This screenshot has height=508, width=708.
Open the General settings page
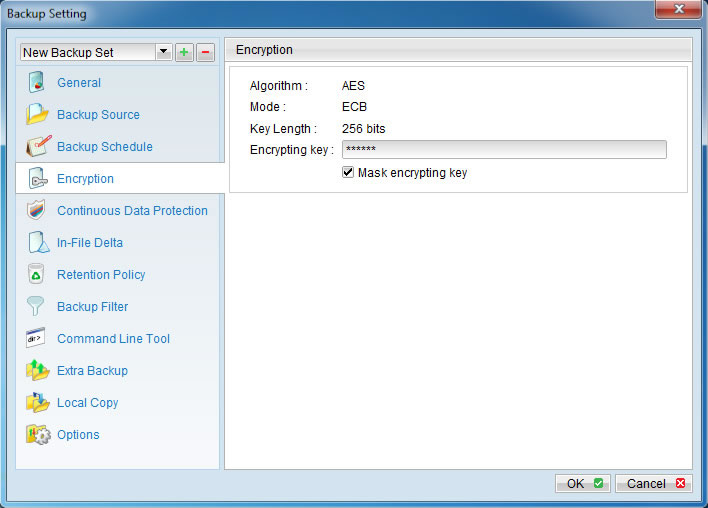79,83
